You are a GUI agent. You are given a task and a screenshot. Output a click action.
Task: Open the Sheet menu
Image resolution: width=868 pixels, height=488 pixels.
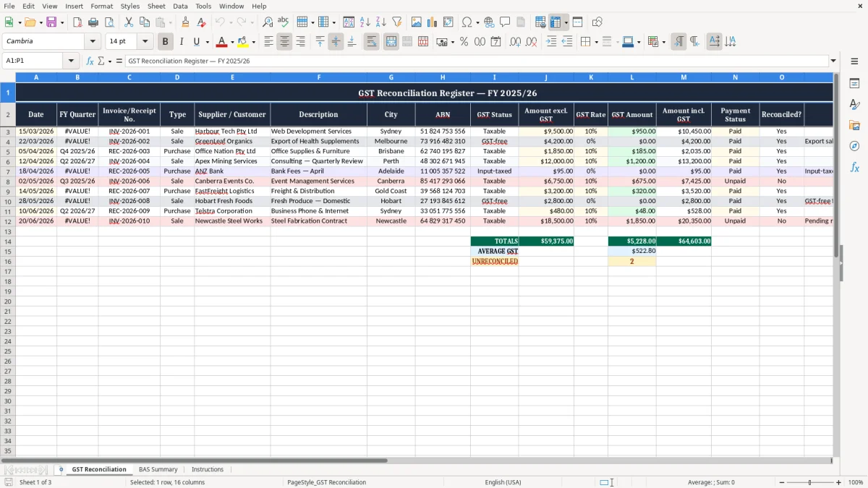click(x=156, y=6)
